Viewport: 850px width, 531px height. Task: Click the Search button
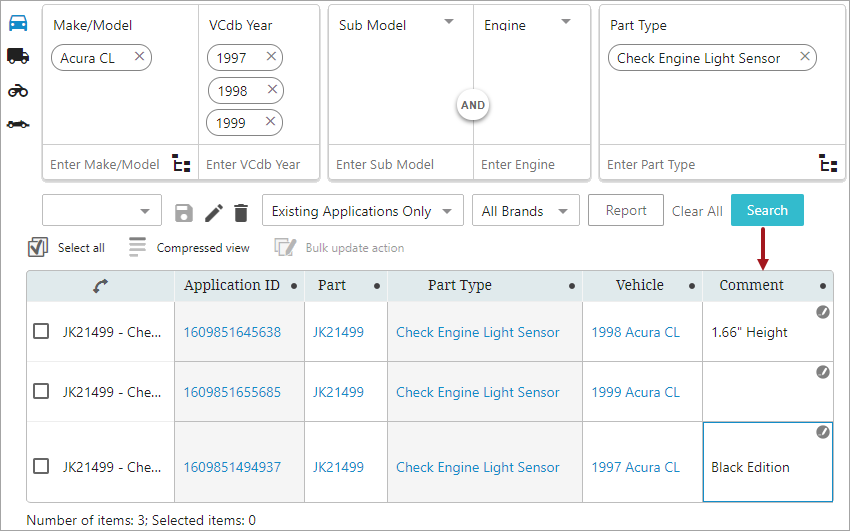coord(767,210)
